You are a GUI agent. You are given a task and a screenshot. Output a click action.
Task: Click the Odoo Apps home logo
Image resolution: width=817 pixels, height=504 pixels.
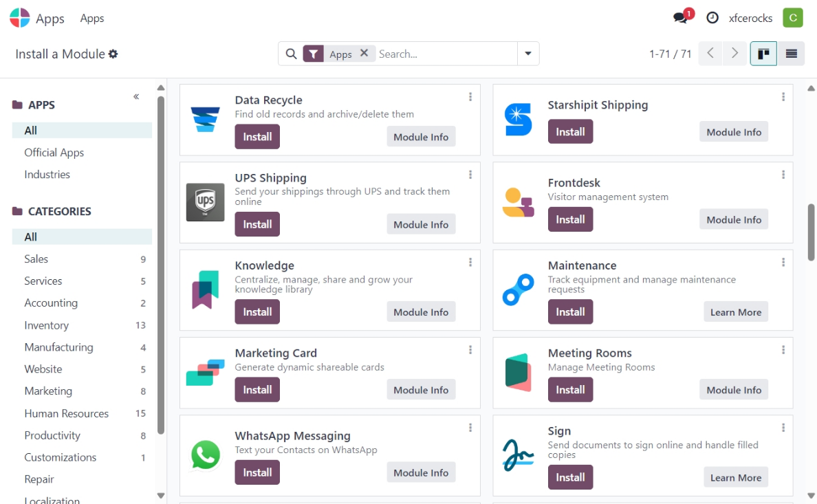(20, 18)
